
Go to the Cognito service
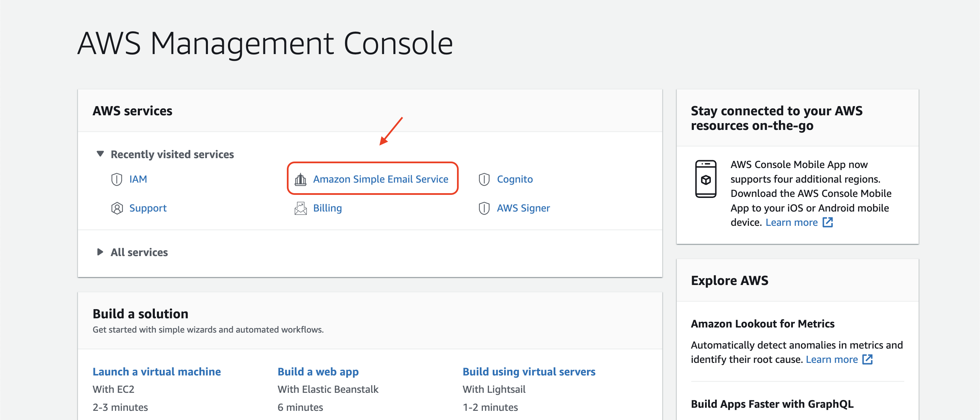(515, 179)
